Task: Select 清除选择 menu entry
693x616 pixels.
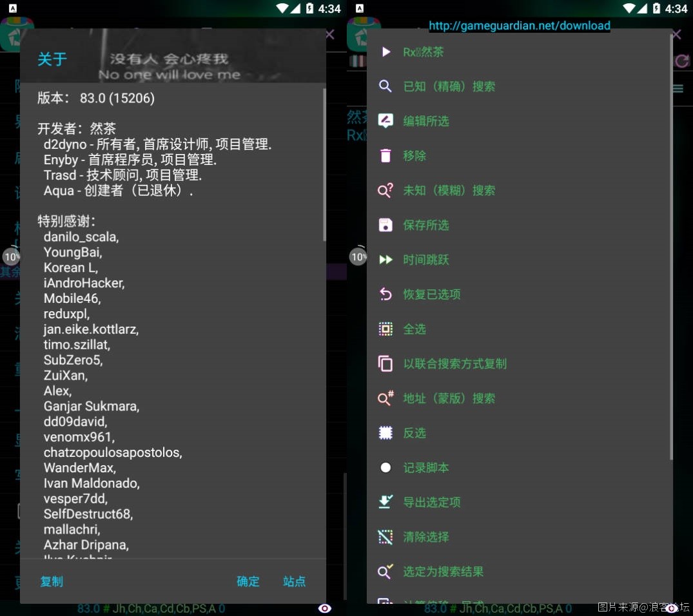Action: tap(426, 537)
